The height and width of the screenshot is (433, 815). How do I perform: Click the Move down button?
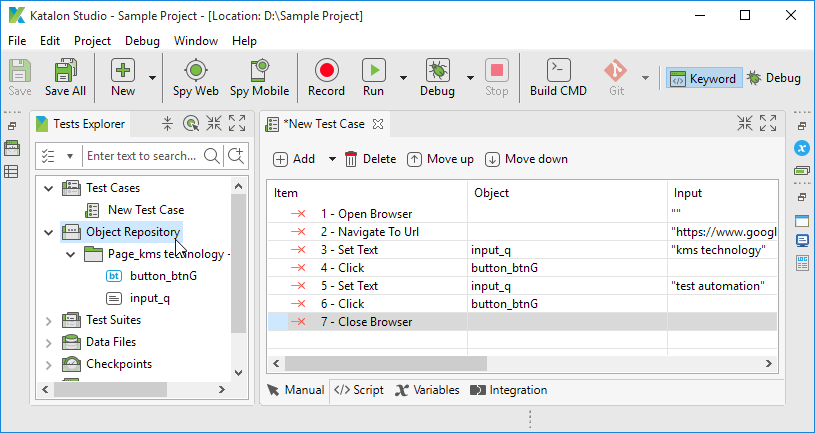526,159
